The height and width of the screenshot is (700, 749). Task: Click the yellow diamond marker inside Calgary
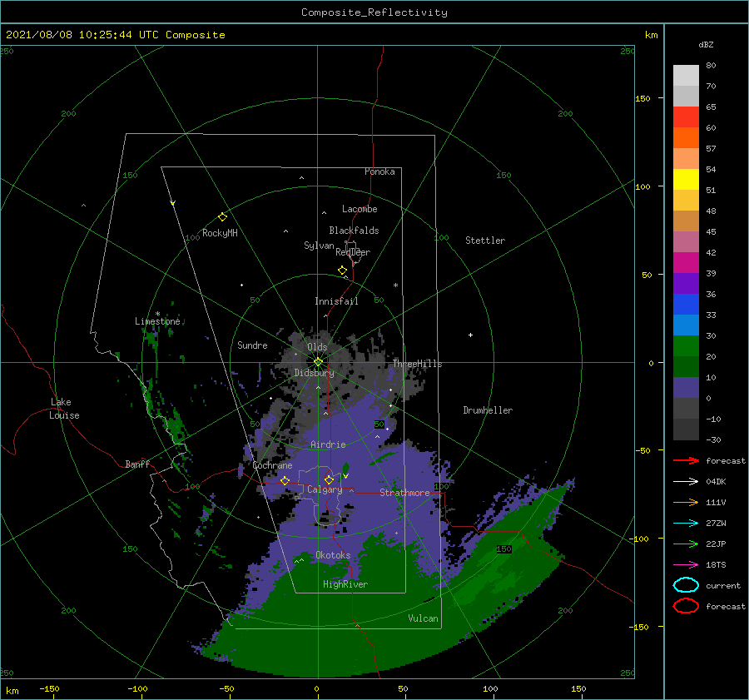tap(329, 479)
